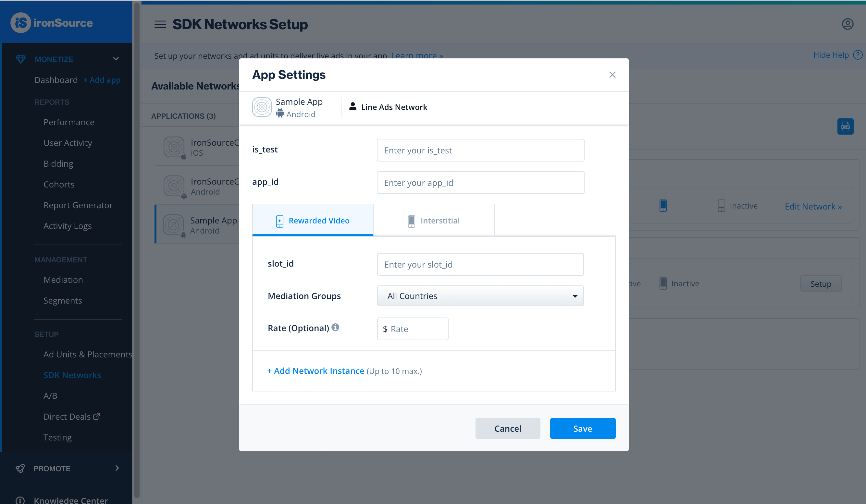Go to Mediation management
866x504 pixels.
pos(63,280)
